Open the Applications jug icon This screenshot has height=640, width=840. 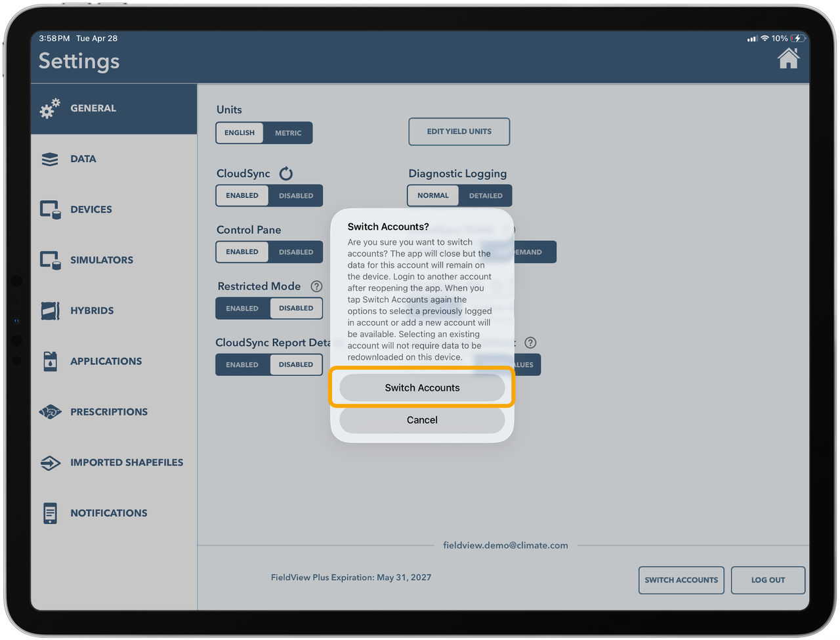click(50, 361)
